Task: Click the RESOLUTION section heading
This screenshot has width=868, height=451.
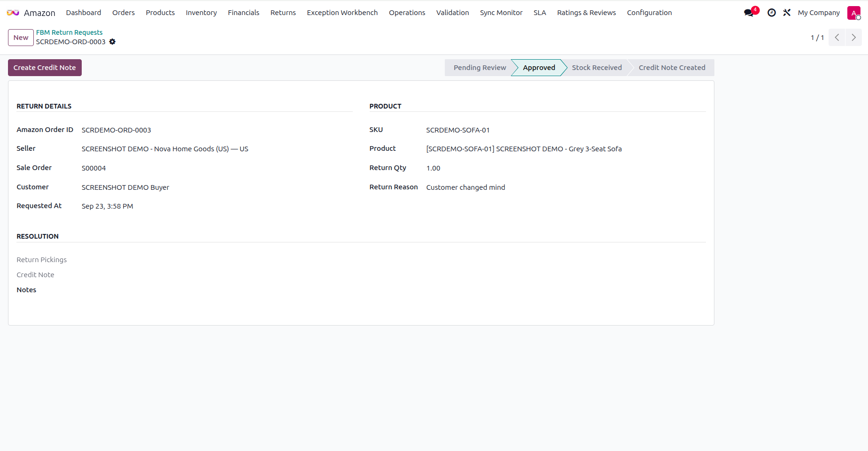Action: (x=38, y=236)
